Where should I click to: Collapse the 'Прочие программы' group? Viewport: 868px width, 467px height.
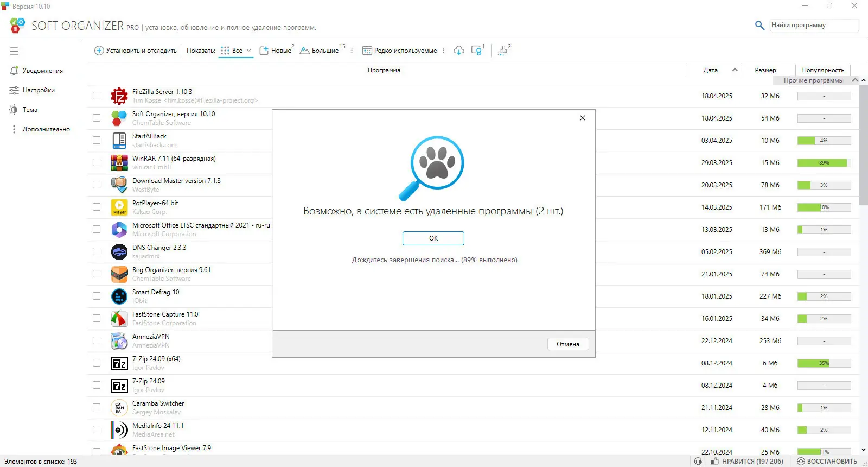click(855, 80)
